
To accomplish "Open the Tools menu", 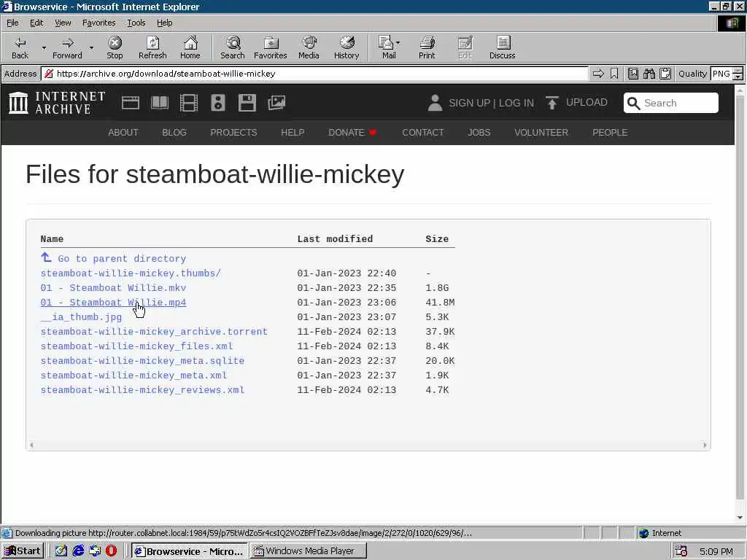I will [x=136, y=23].
